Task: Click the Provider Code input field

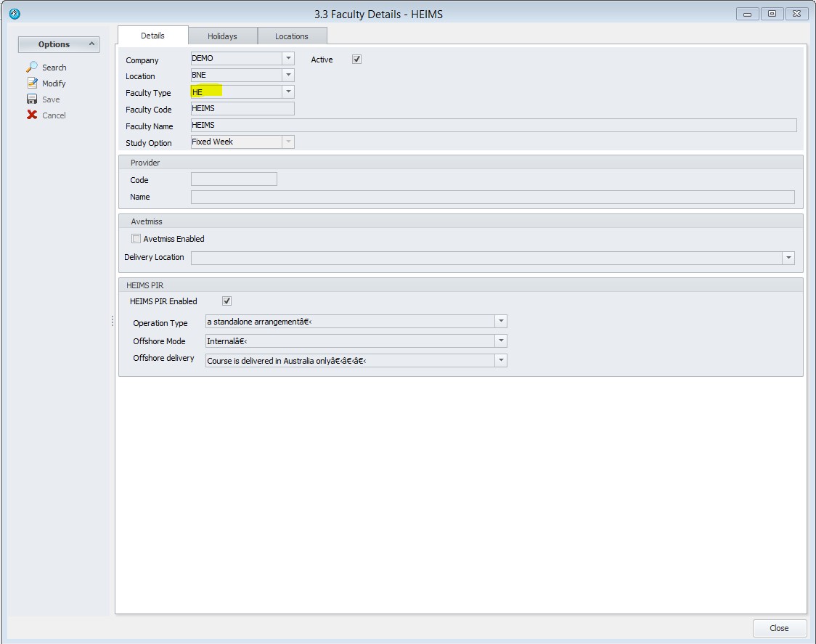Action: point(234,179)
